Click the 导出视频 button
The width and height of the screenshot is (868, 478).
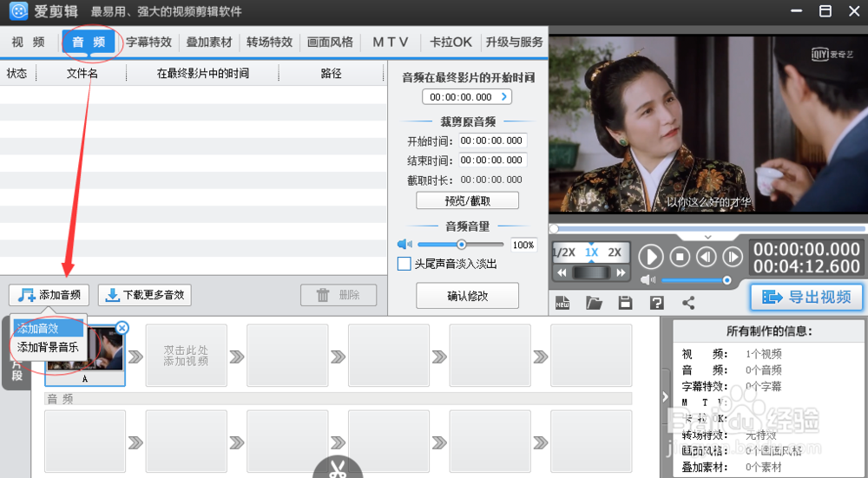(x=806, y=297)
